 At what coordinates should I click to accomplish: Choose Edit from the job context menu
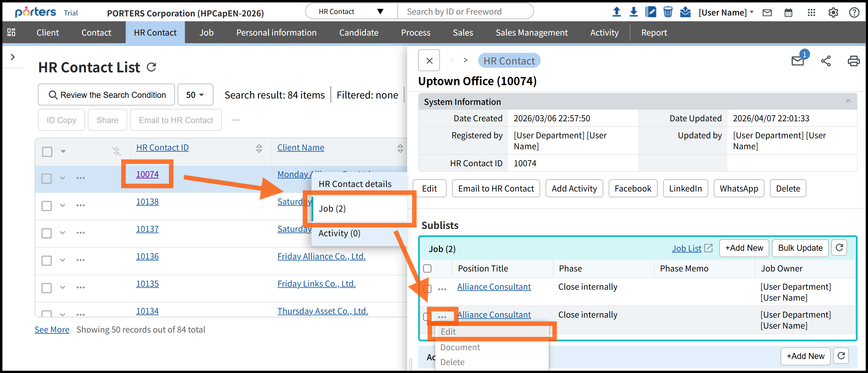[x=448, y=332]
